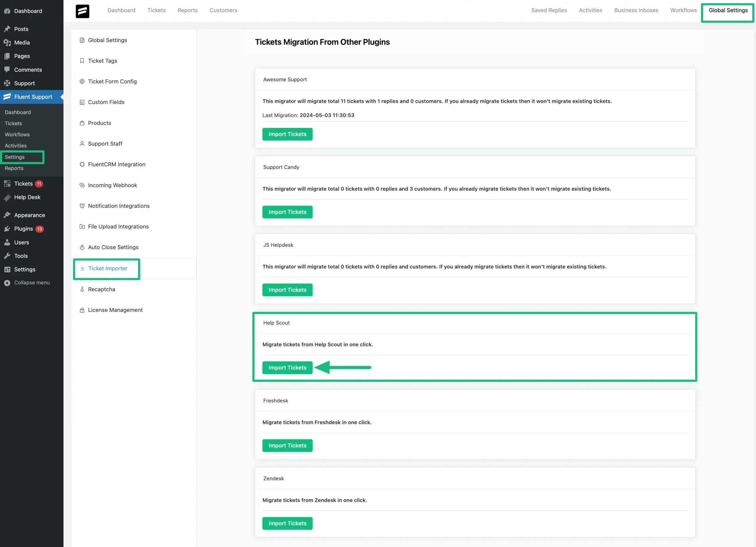This screenshot has height=547, width=756.
Task: Import tickets from Awesome Support
Action: 287,134
